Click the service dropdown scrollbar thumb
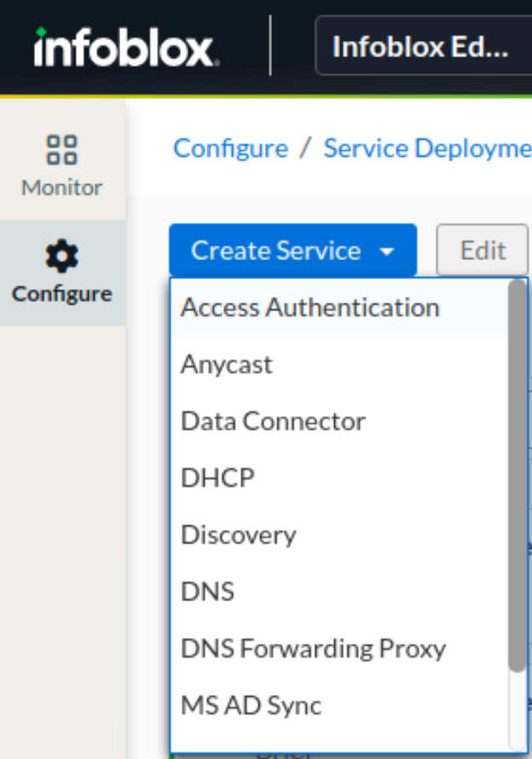This screenshot has width=532, height=759. click(x=517, y=474)
